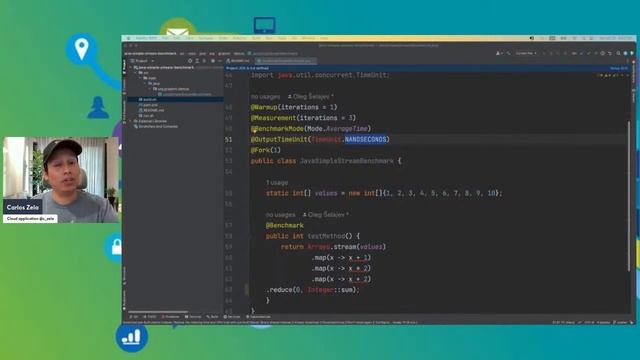640x360 pixels.
Task: Toggle the Bookmarks side tab on left stripe
Action: coord(124,300)
